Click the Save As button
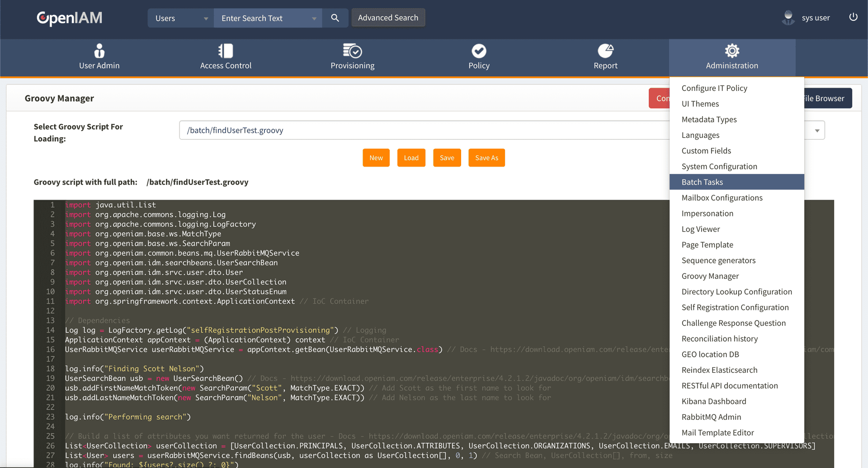Image resolution: width=868 pixels, height=468 pixels. (x=486, y=158)
